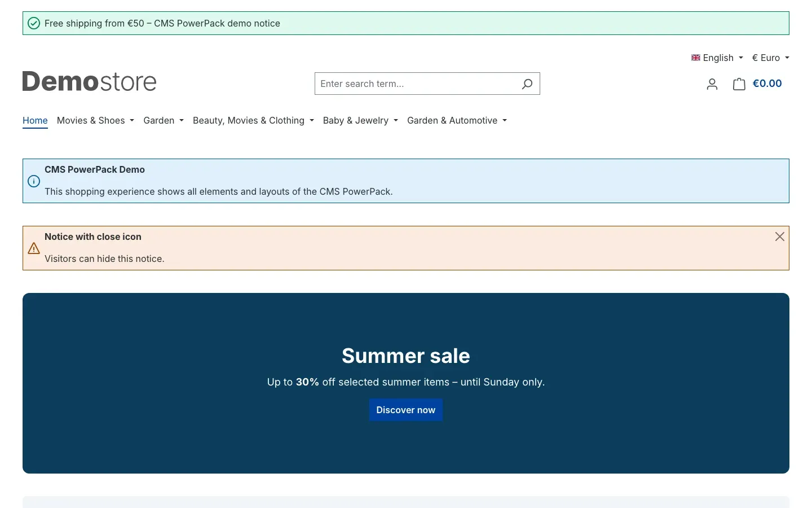Viewport: 812px width, 508px height.
Task: Click the Free shipping from €50 notice text
Action: tap(162, 23)
